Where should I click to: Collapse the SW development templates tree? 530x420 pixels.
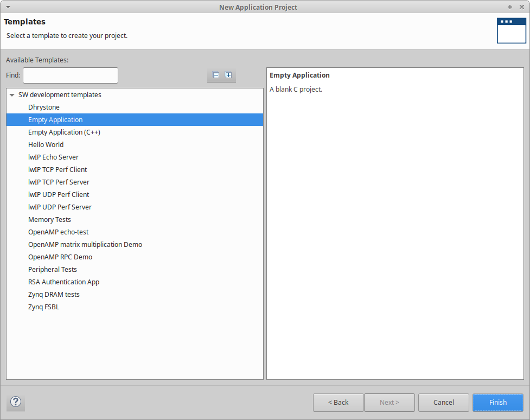[x=12, y=95]
